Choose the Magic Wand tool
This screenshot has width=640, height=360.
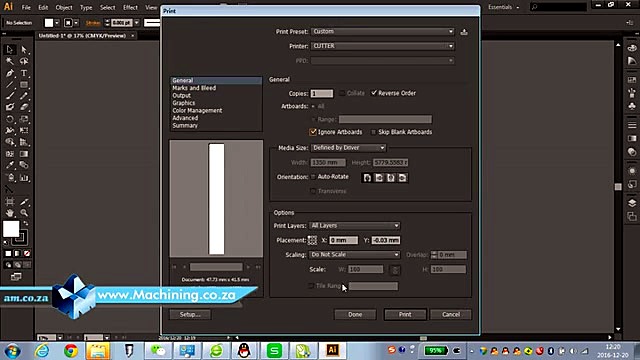(10, 61)
